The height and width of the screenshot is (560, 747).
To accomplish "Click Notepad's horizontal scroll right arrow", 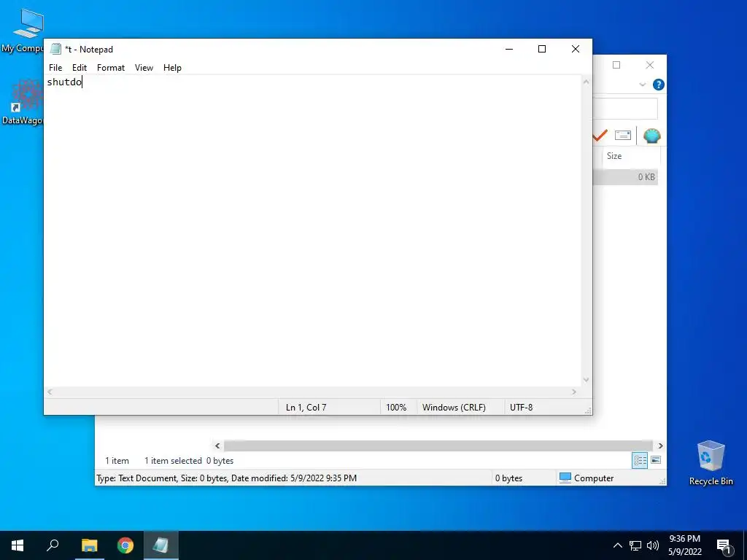I will point(573,392).
